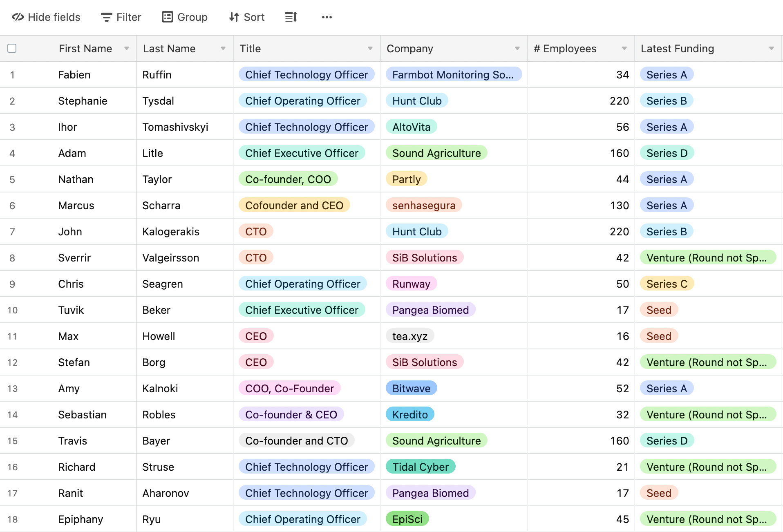Select the Title column header
Screen dimensions: 783x532
pos(307,49)
